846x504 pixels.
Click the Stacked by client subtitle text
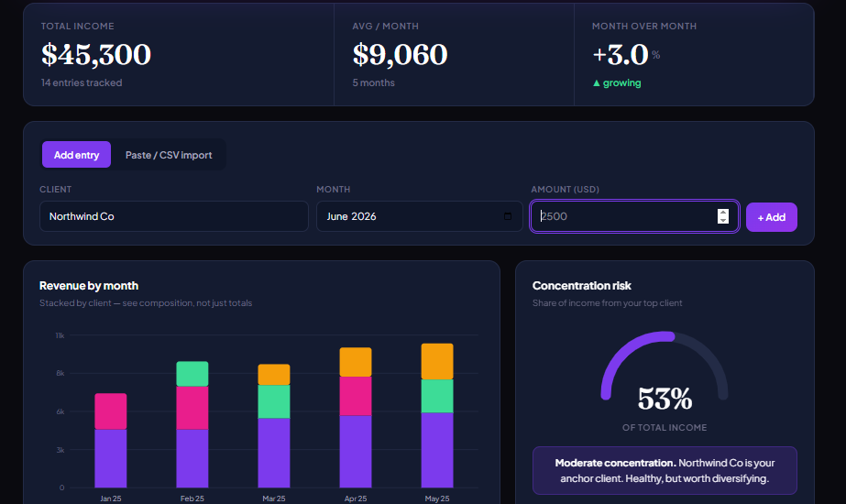coord(146,303)
